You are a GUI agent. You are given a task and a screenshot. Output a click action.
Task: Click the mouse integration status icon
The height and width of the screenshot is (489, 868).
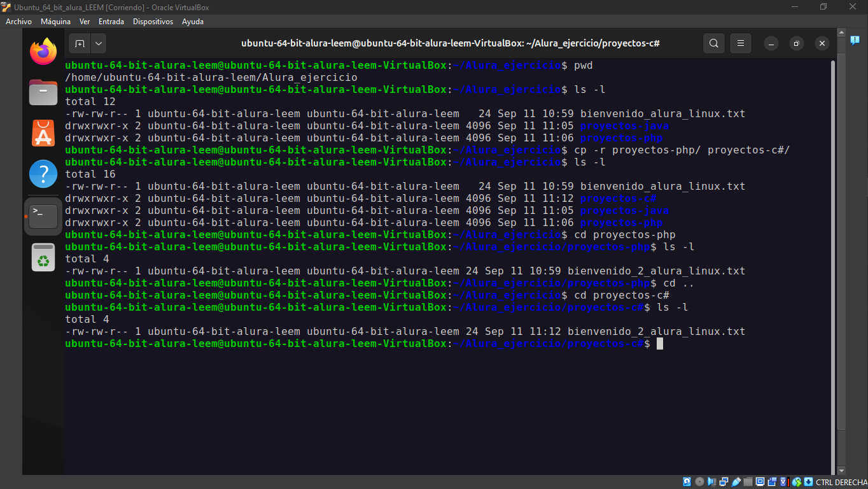click(797, 482)
